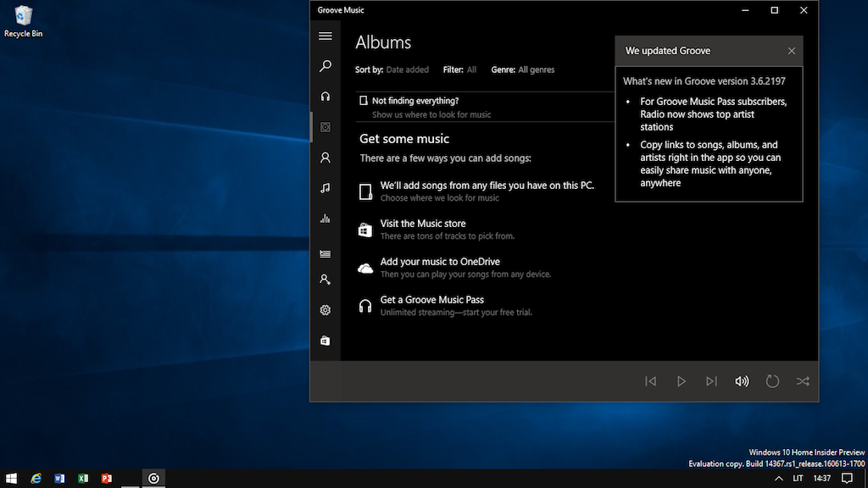
Task: Toggle shuffle in the playback bar
Action: [x=803, y=381]
